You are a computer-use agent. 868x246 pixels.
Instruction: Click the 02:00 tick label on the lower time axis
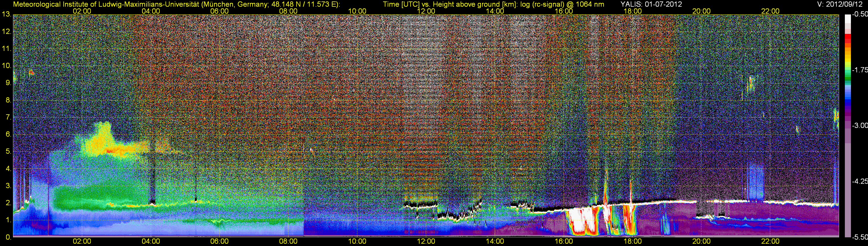(82, 241)
